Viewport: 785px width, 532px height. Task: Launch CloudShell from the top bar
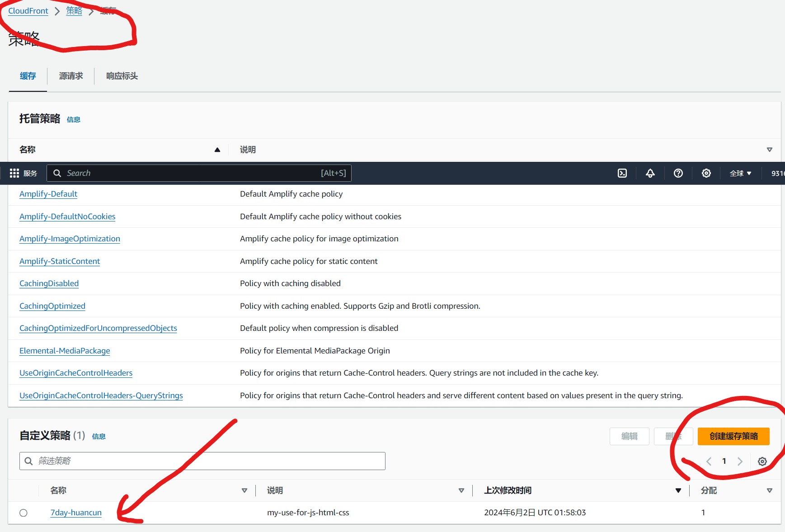point(622,173)
